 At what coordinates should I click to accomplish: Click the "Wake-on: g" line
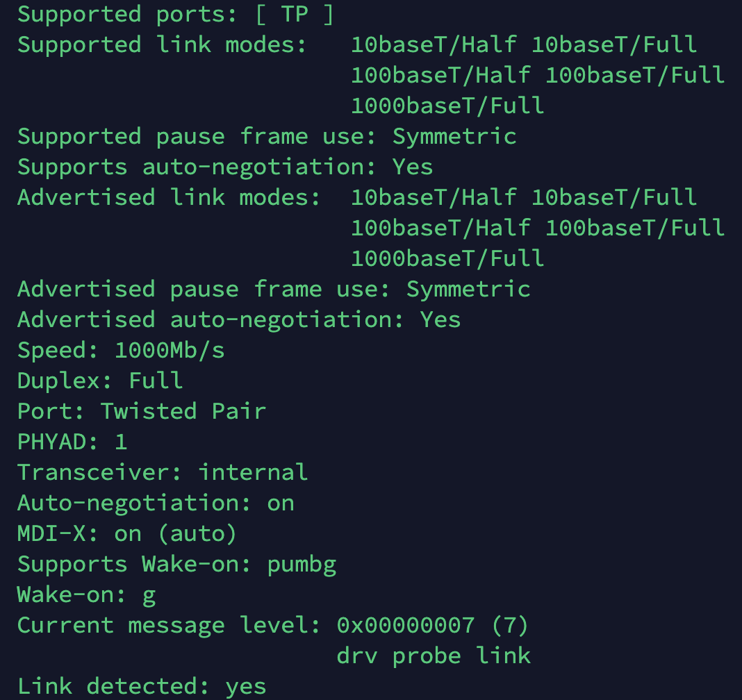pyautogui.click(x=86, y=594)
